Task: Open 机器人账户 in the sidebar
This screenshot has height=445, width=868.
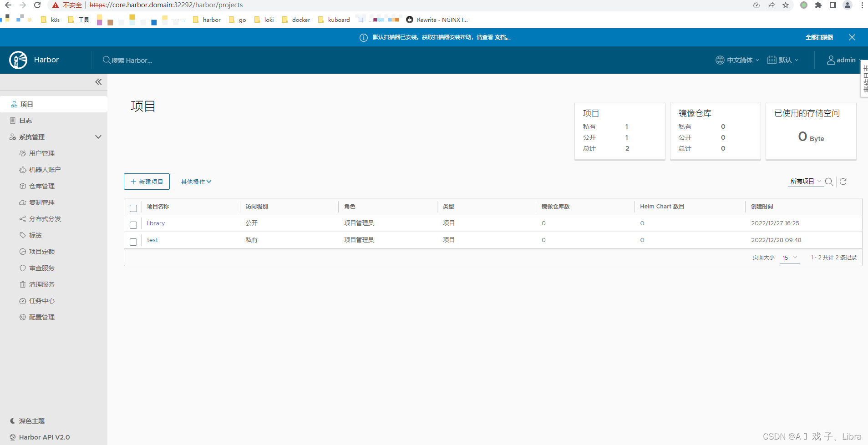Action: pos(45,170)
